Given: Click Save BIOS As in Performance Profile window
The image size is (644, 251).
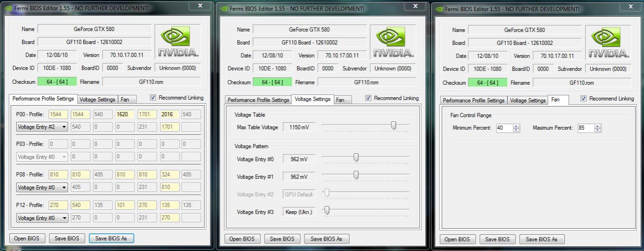Looking at the screenshot, I should point(111,238).
